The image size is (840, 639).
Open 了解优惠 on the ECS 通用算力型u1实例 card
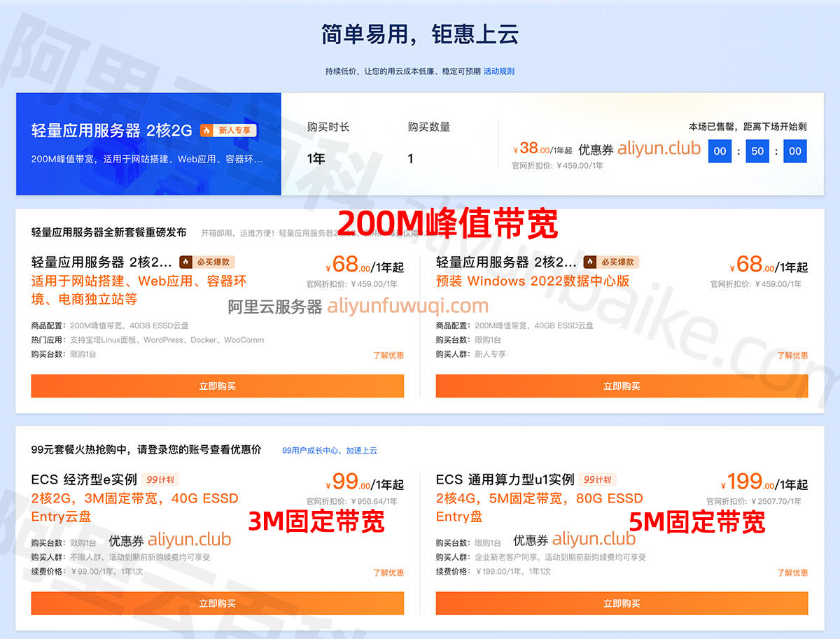click(x=792, y=573)
